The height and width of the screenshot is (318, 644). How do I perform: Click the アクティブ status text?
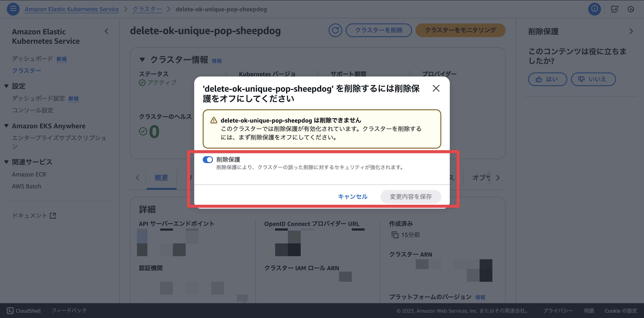(x=162, y=82)
